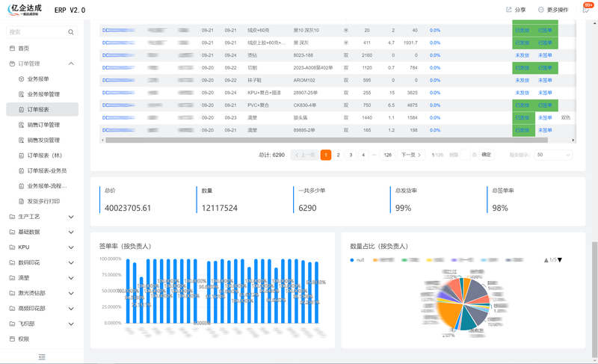Open the notifications icon with 99+ badge
Viewport: 598px width, 364px height.
tap(586, 10)
